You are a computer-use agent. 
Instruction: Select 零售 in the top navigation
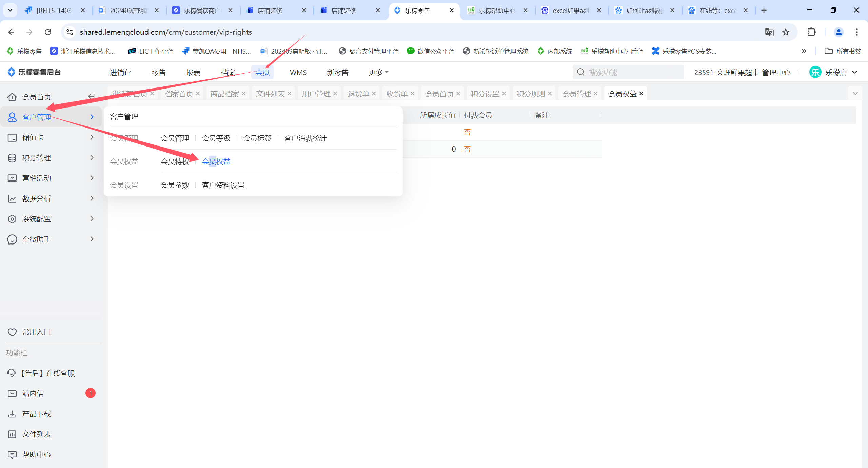click(158, 72)
